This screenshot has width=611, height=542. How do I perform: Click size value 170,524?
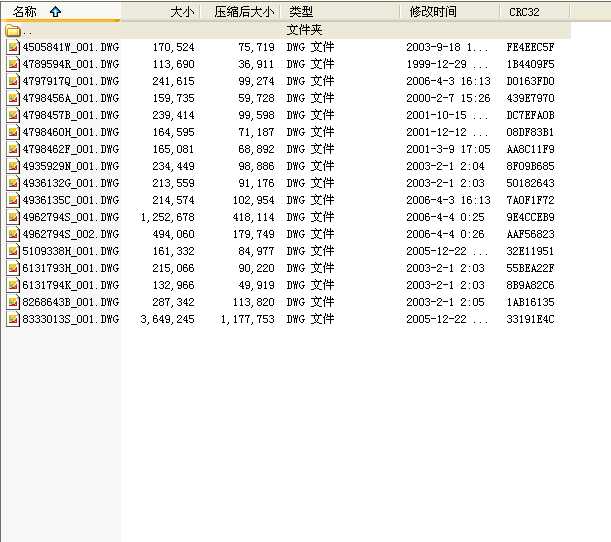[173, 48]
